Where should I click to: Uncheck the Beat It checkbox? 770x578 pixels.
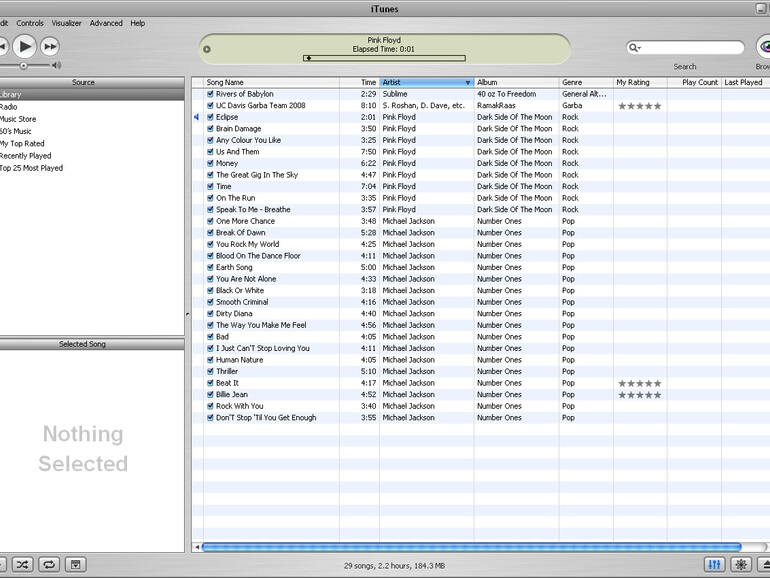click(x=210, y=383)
